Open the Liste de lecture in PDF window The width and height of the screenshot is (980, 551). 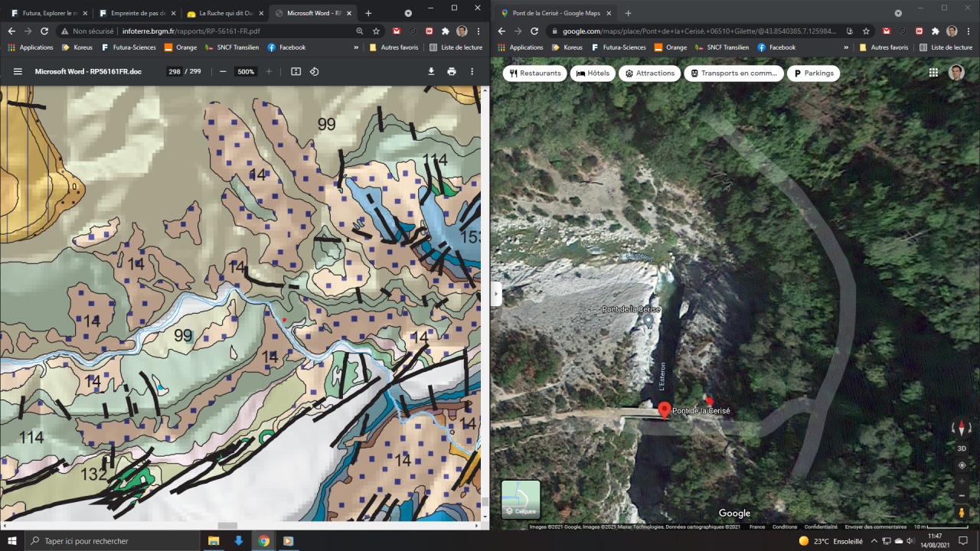coord(456,47)
